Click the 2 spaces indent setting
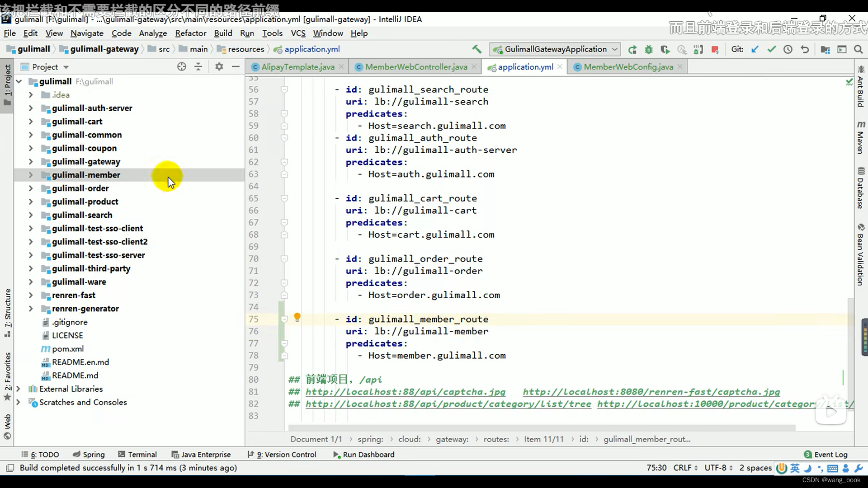The width and height of the screenshot is (868, 488). [x=755, y=468]
